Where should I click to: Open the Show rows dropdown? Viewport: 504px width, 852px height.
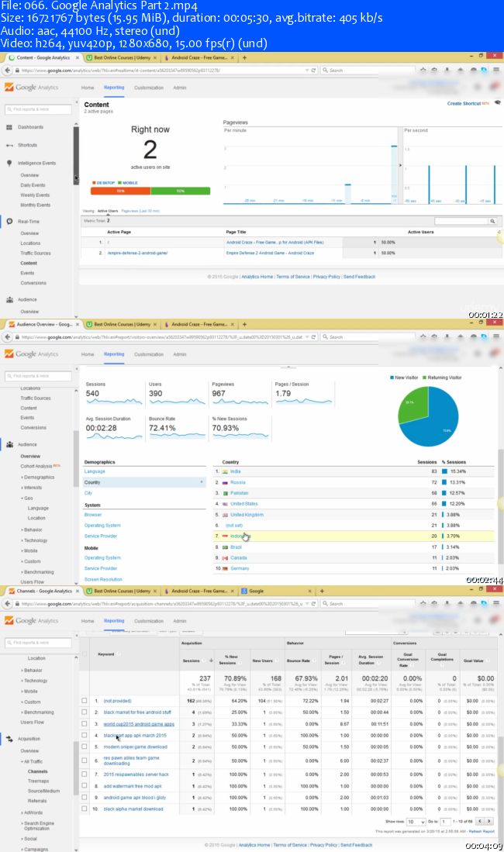pos(416,822)
